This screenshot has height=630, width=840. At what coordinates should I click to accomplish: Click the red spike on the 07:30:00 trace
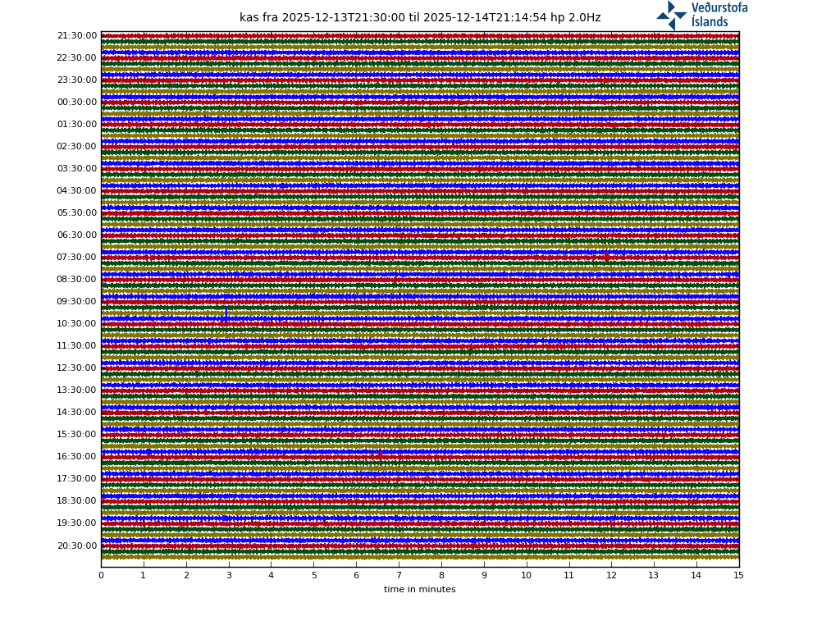point(606,257)
